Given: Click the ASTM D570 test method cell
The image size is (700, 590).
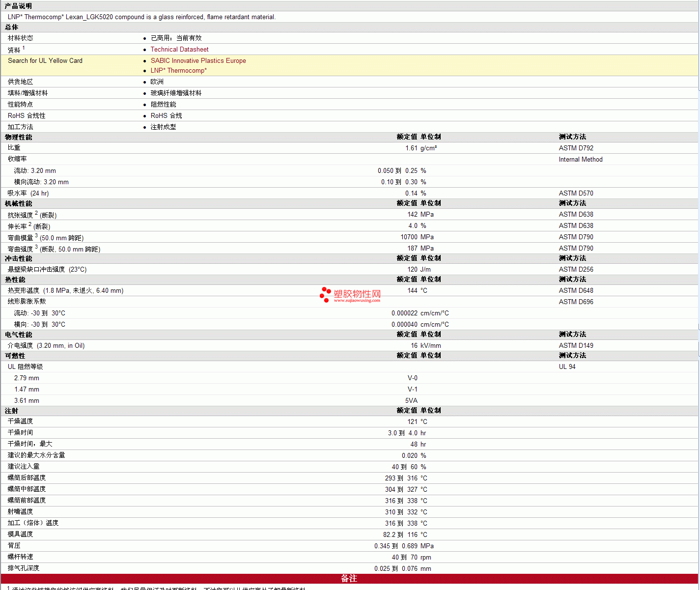Looking at the screenshot, I should (576, 194).
